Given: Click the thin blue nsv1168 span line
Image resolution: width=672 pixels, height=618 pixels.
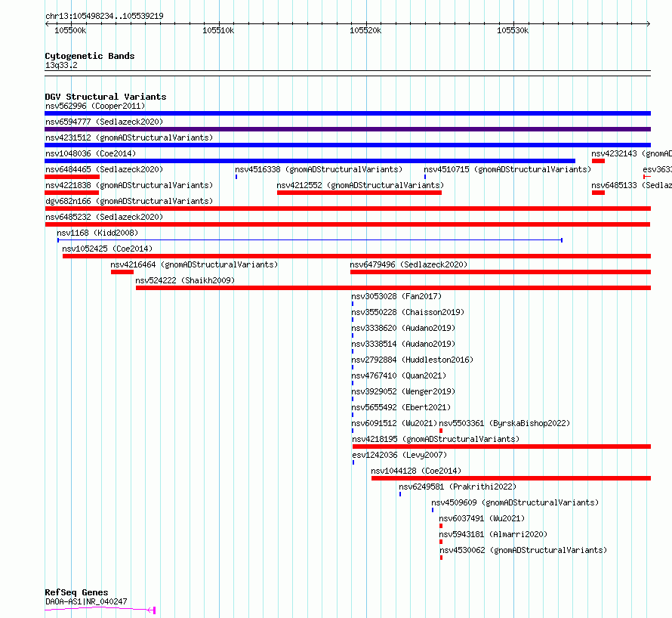Looking at the screenshot, I should 310,240.
